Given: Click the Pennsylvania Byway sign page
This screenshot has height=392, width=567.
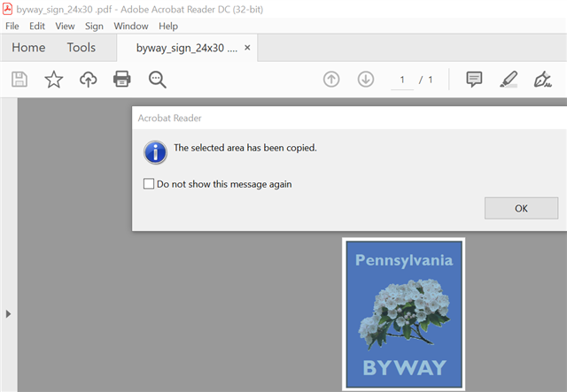Looking at the screenshot, I should pyautogui.click(x=404, y=314).
